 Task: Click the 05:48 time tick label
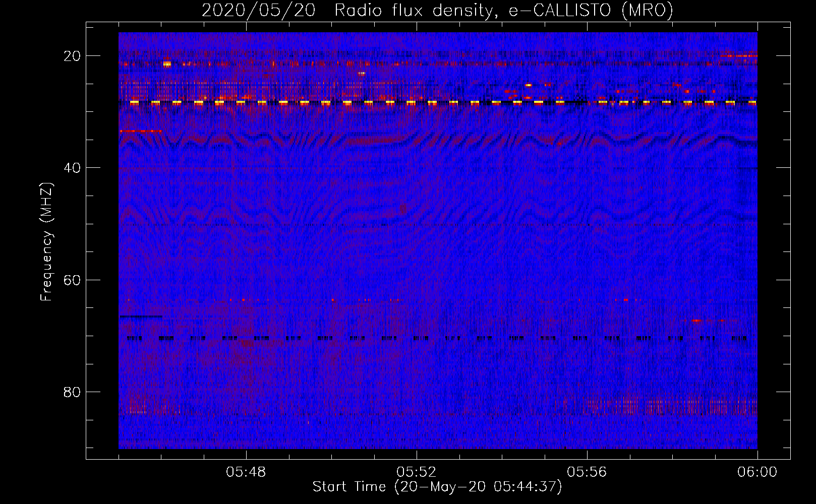click(246, 472)
